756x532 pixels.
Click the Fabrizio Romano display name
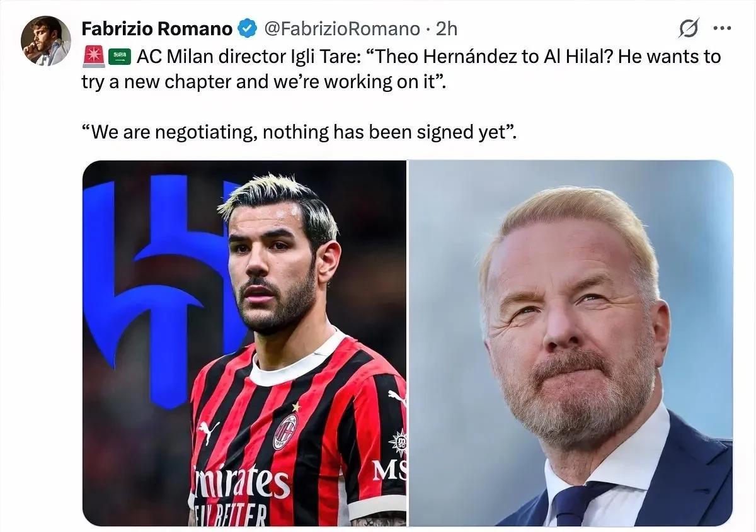(x=157, y=28)
